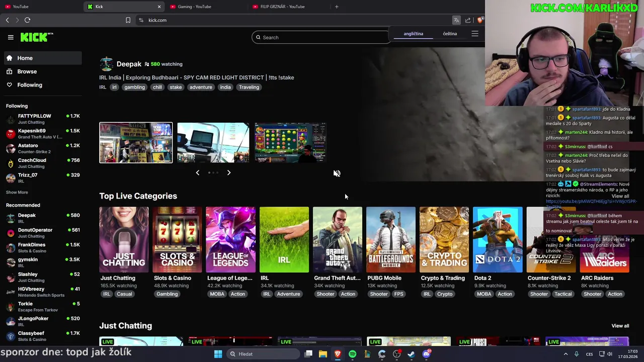Open Brave Shields icon
The height and width of the screenshot is (362, 644).
(480, 20)
